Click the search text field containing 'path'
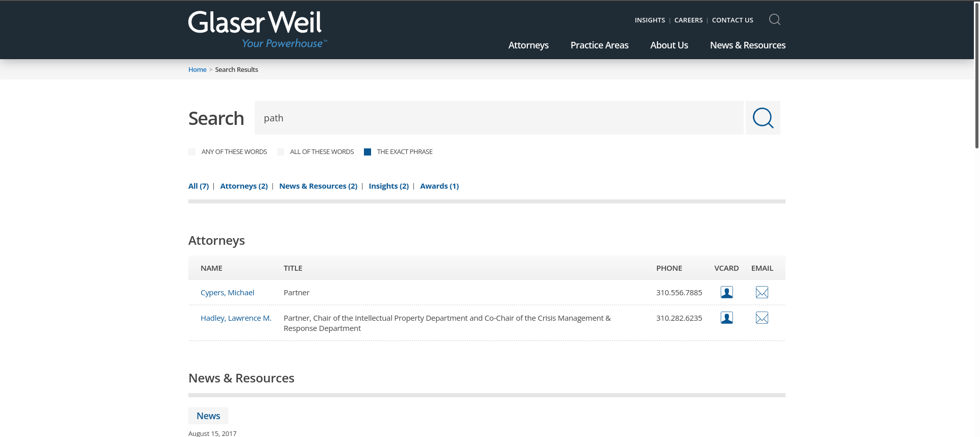Screen dimensions: 980x437 click(x=498, y=118)
